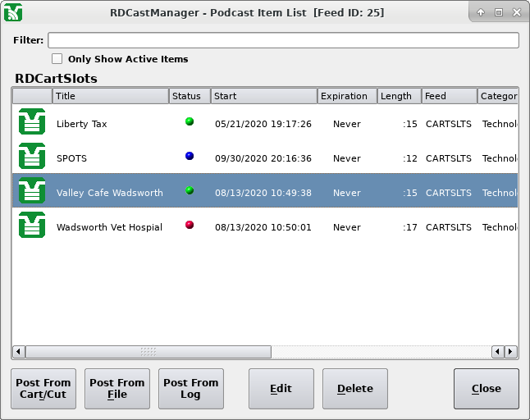Enable Only Show Active Items checkbox

57,59
